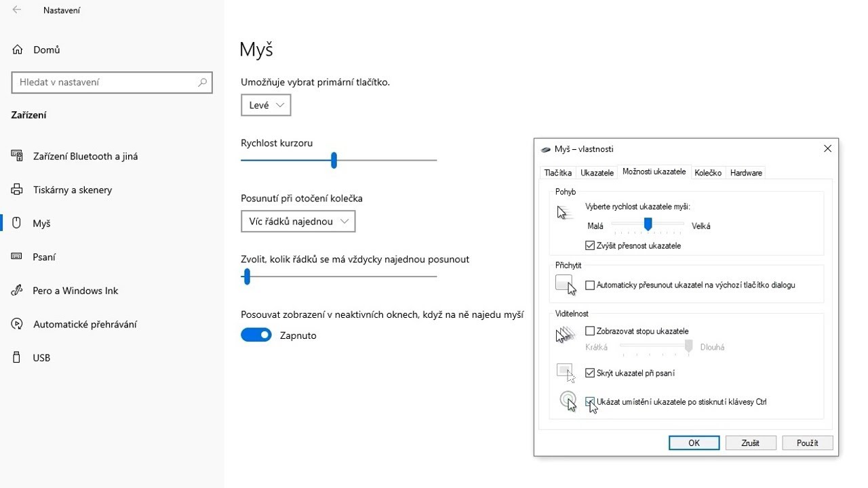This screenshot has height=488, width=868.
Task: Switch to the Tlačítka tab
Action: click(558, 173)
